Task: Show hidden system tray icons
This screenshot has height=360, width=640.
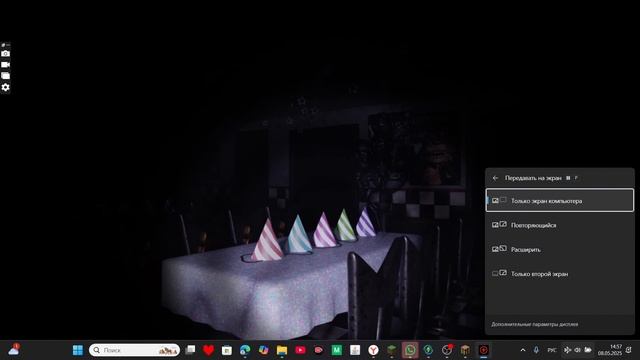Action: coord(523,350)
